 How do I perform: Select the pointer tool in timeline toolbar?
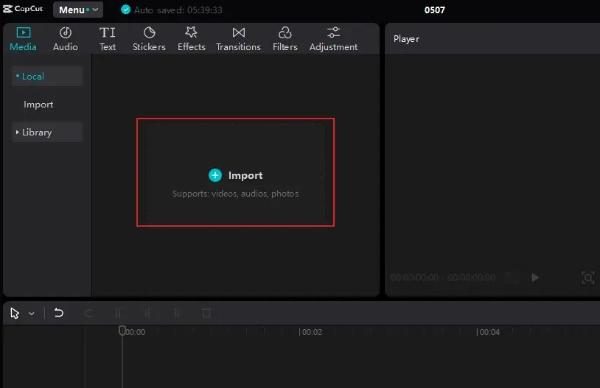(15, 313)
